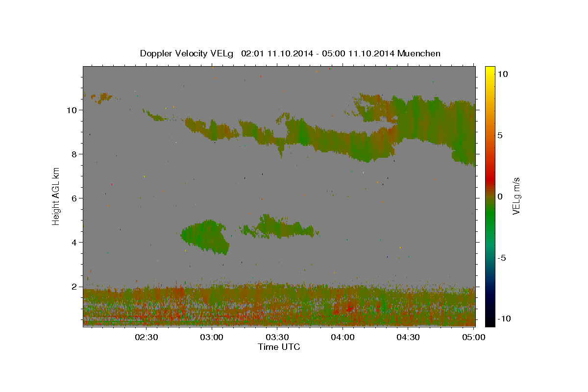Click colorbar value label 5
Image resolution: width=588 pixels, height=392 pixels.
[500, 135]
